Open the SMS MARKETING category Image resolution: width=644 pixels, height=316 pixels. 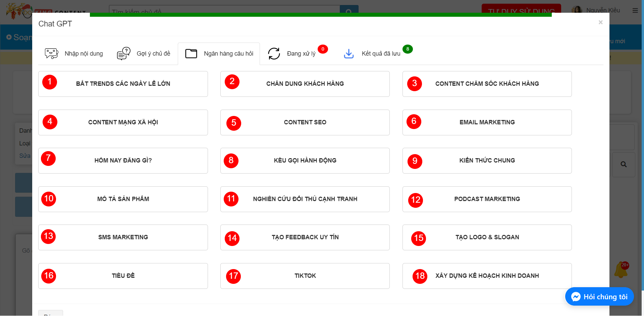coord(123,237)
